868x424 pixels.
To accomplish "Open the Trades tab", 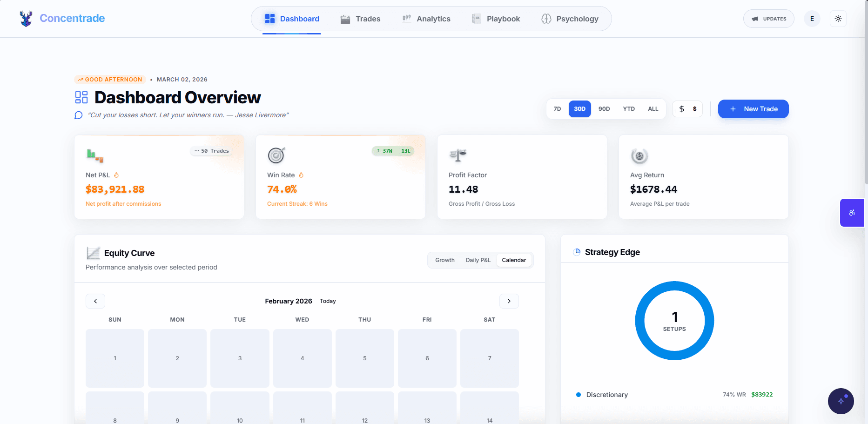I will click(x=360, y=19).
